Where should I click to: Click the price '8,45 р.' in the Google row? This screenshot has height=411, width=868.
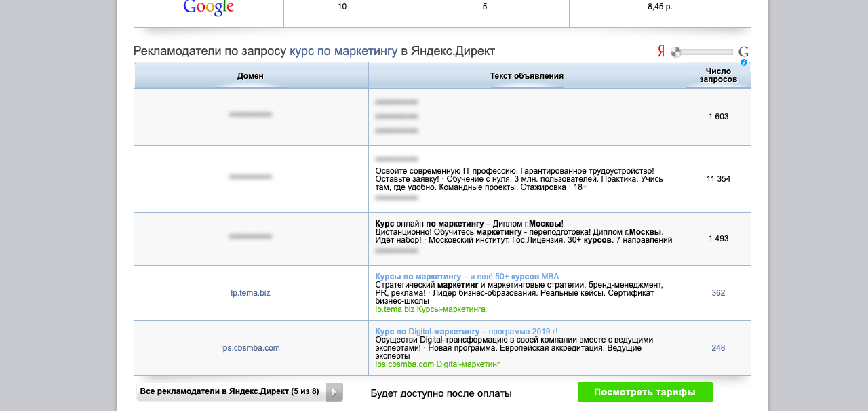[660, 7]
